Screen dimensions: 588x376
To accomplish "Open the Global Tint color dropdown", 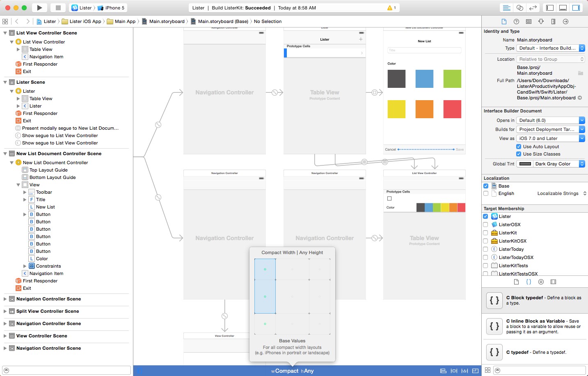I will (x=551, y=164).
